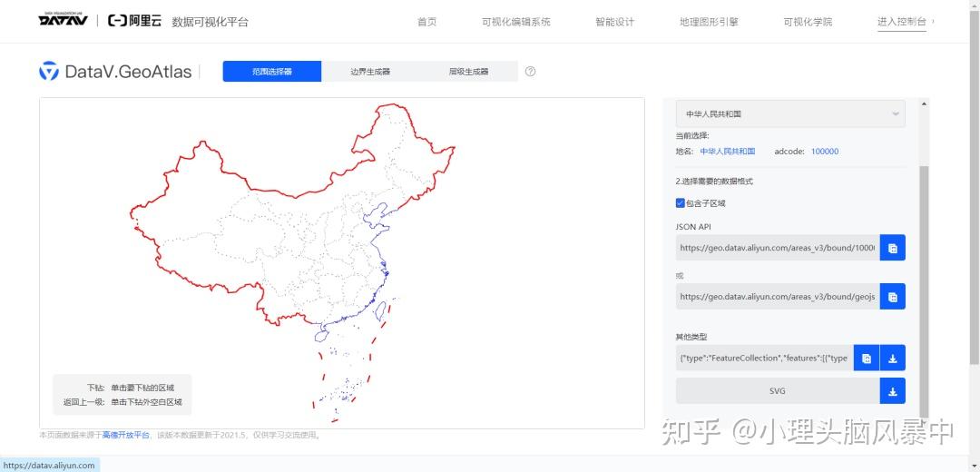The width and height of the screenshot is (980, 472).
Task: Switch to the 范围选择器 tab
Action: [x=272, y=72]
